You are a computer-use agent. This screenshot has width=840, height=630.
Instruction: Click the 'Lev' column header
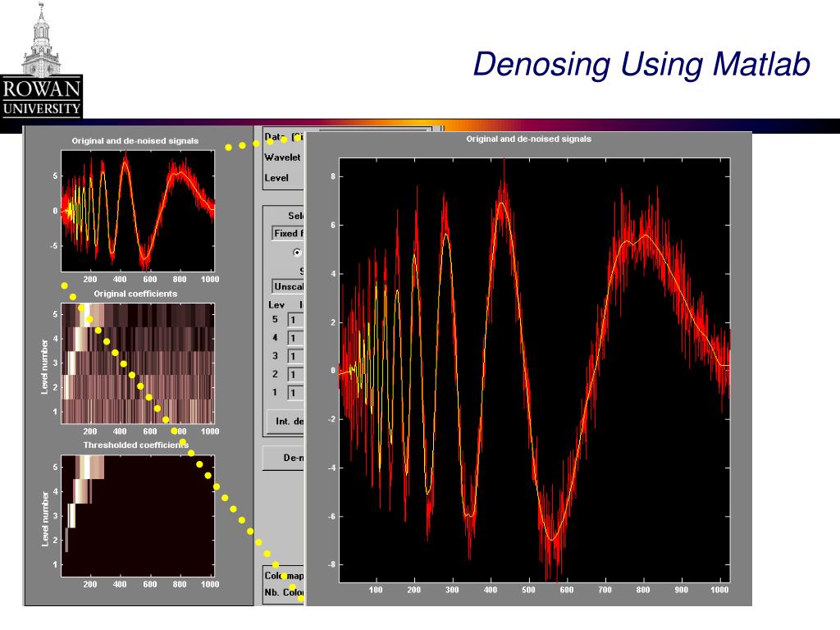[276, 305]
